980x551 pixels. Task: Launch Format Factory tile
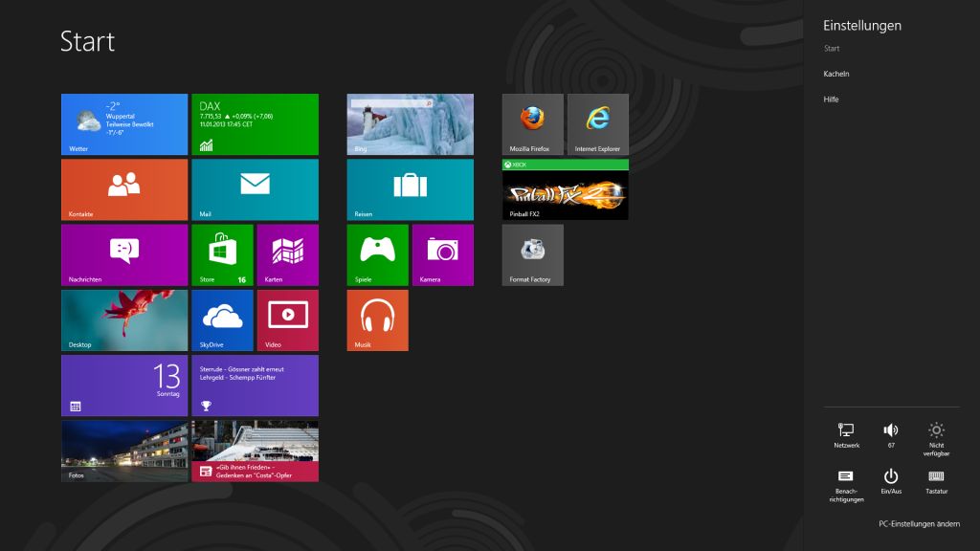pos(532,254)
